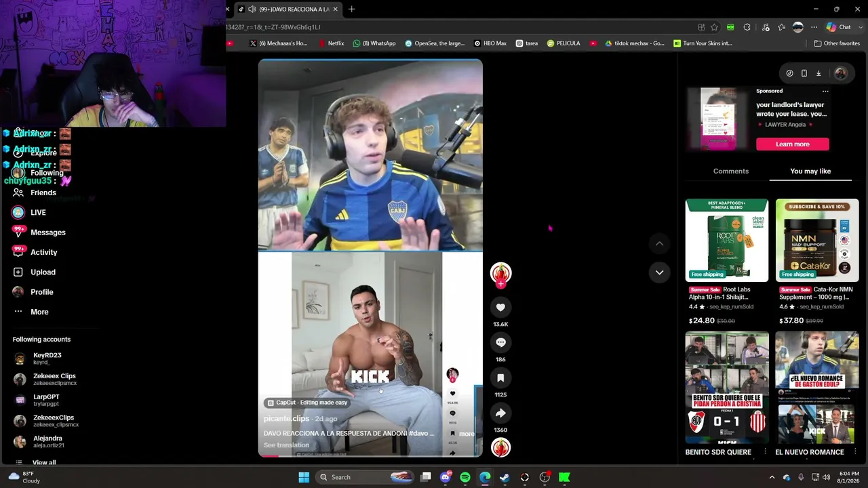Screen dimensions: 868x488
Task: Click See translation under the caption
Action: 286,445
